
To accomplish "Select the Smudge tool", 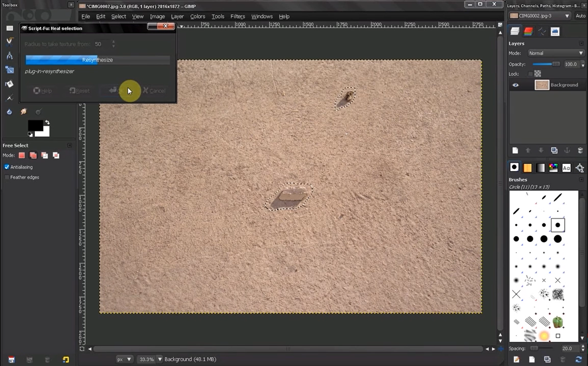I will (23, 111).
